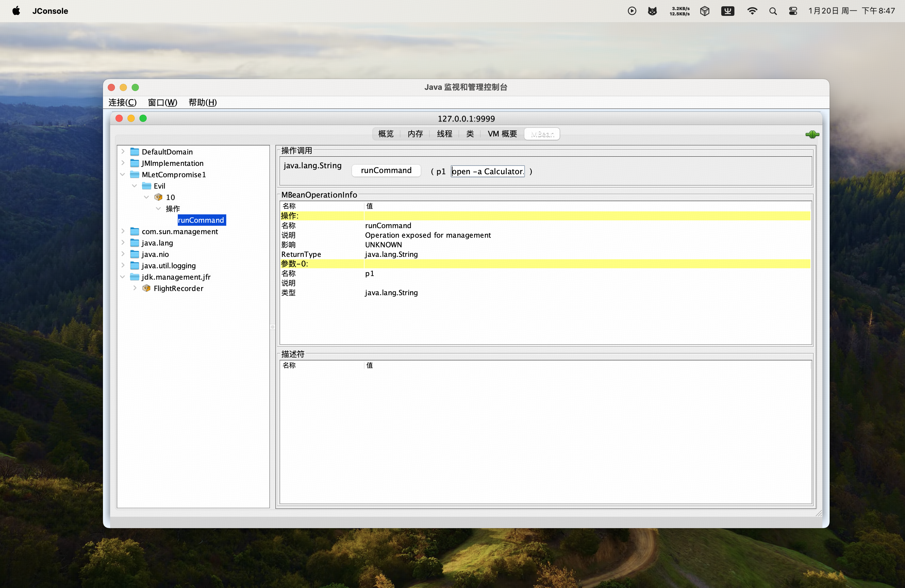Click the Evil folder icon
Image resolution: width=905 pixels, height=588 pixels.
click(x=146, y=186)
